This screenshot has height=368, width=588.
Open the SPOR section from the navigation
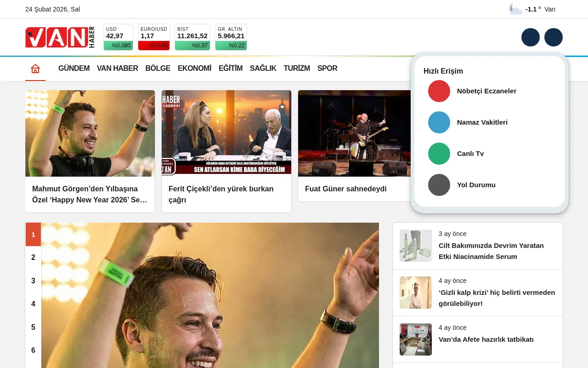(x=327, y=68)
